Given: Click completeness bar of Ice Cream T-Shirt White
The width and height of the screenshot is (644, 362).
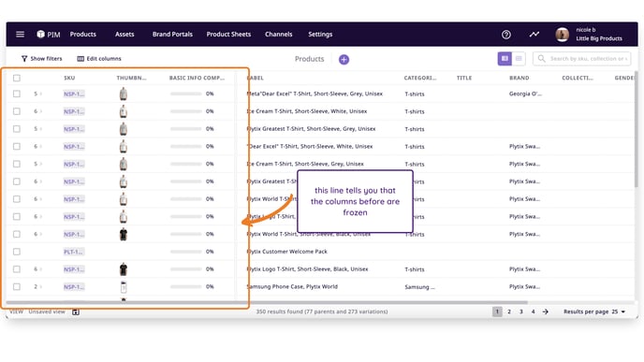Looking at the screenshot, I should click(186, 111).
